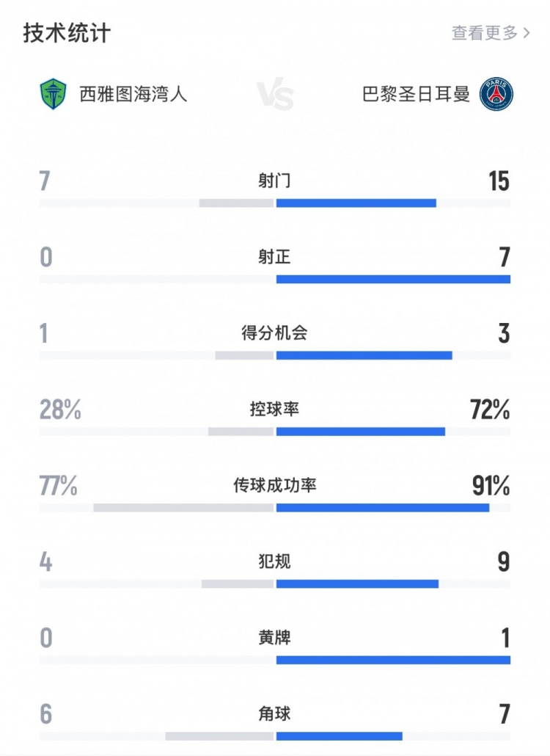Viewport: 550px width, 756px height.
Task: Click PSG's 72% possession value
Action: click(x=490, y=410)
